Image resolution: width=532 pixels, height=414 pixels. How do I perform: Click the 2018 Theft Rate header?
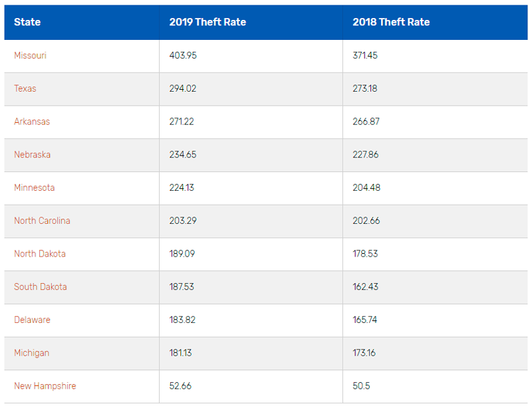click(x=391, y=22)
